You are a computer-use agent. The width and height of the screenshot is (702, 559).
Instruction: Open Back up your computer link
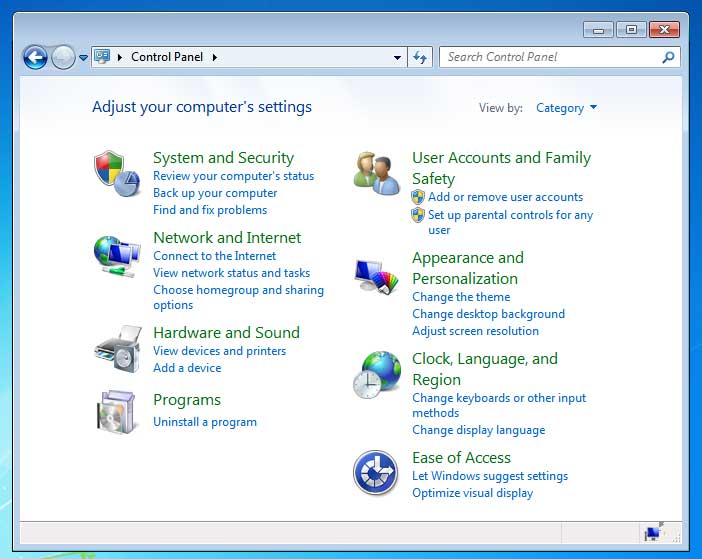[x=215, y=193]
